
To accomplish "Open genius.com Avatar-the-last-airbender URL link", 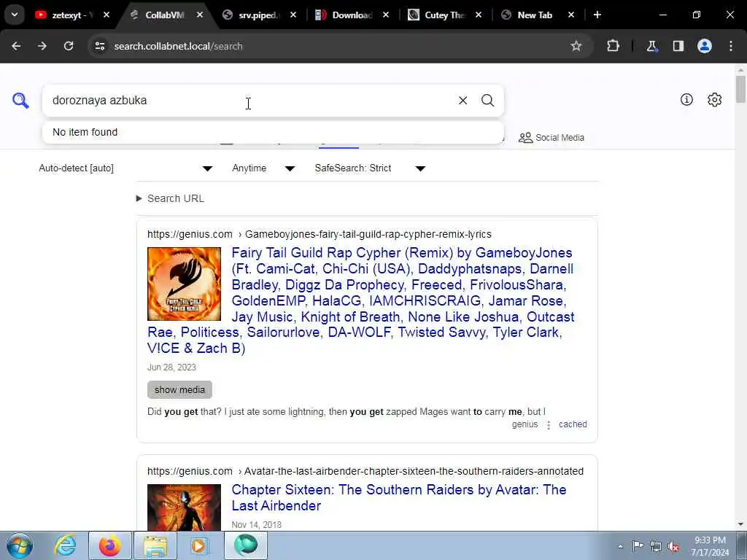I will point(365,471).
